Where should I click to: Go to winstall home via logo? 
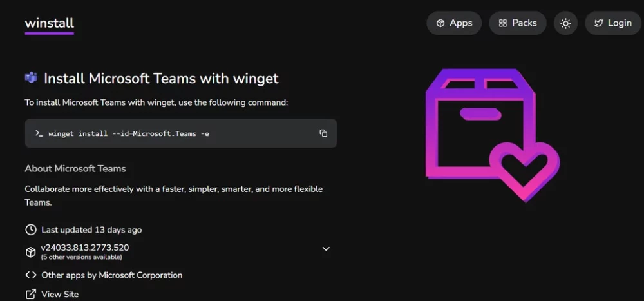pyautogui.click(x=50, y=23)
